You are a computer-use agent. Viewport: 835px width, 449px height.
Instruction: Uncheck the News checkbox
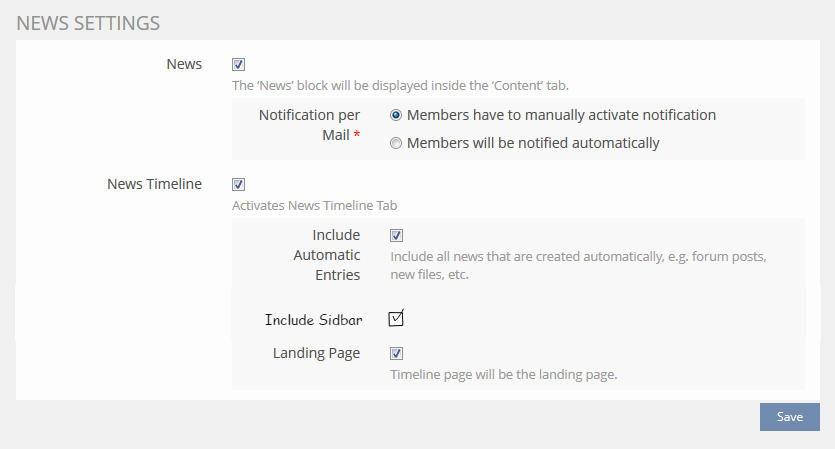click(x=238, y=64)
